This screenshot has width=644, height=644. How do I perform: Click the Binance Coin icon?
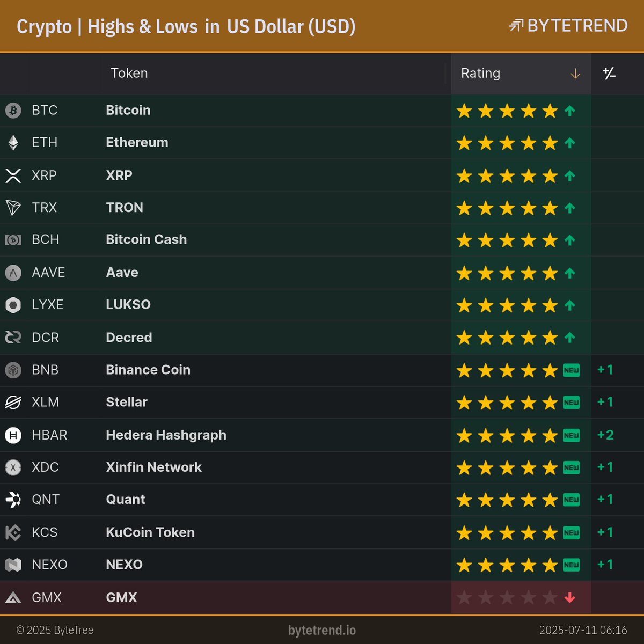(x=13, y=370)
